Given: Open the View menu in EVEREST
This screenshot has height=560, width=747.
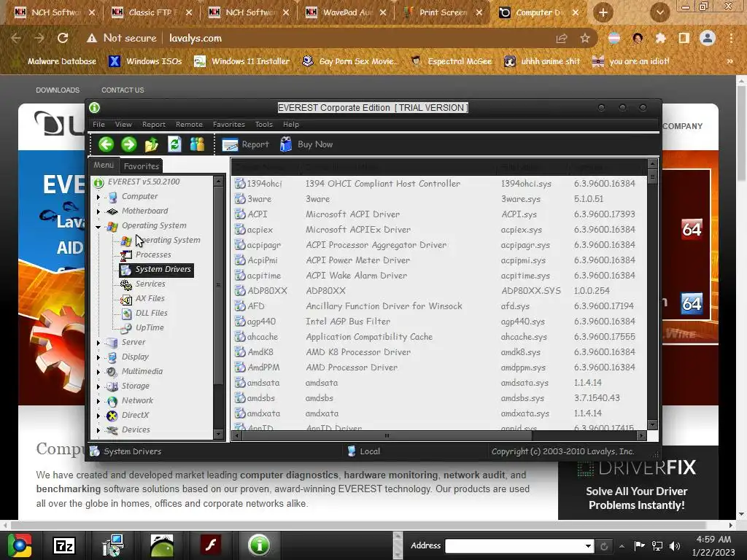Looking at the screenshot, I should 123,124.
